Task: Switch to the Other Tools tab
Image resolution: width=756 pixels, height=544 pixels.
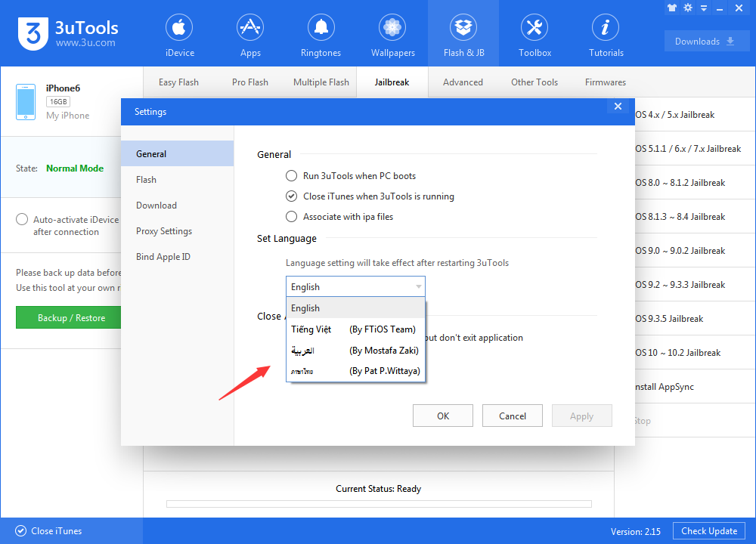Action: tap(534, 82)
